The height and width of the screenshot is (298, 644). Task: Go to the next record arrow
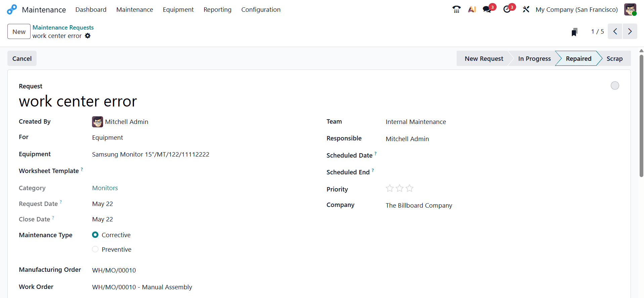pos(630,32)
